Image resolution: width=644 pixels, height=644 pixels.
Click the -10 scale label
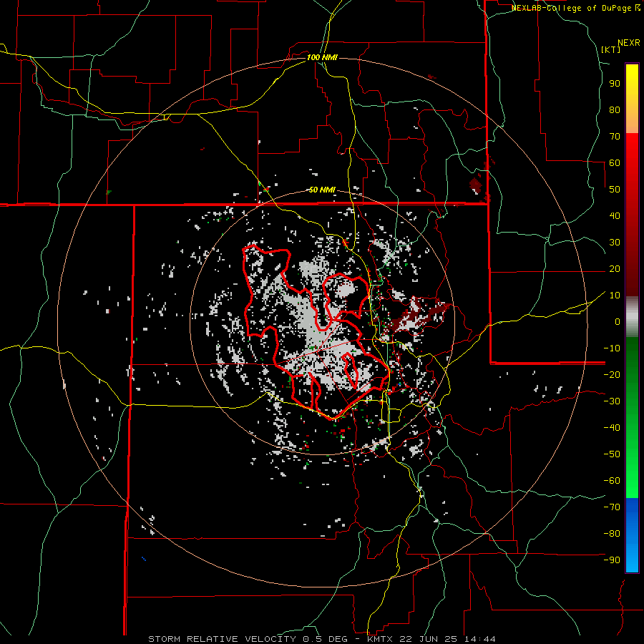click(x=612, y=348)
